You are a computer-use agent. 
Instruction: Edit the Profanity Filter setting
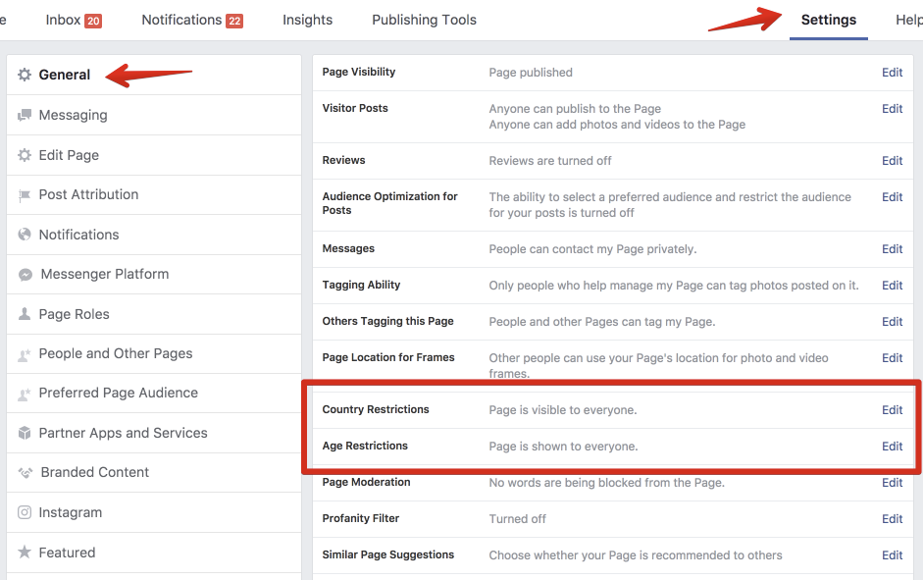pyautogui.click(x=892, y=519)
